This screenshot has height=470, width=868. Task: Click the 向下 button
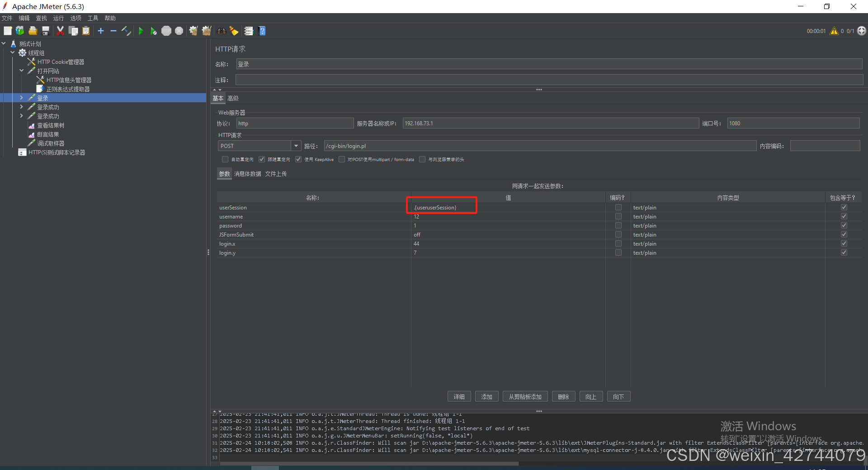pyautogui.click(x=618, y=397)
